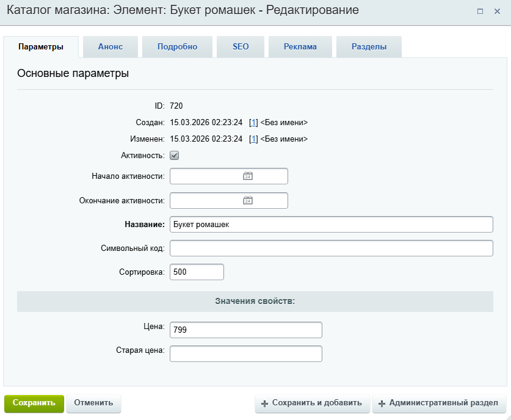Open Административный раздел

click(x=438, y=403)
